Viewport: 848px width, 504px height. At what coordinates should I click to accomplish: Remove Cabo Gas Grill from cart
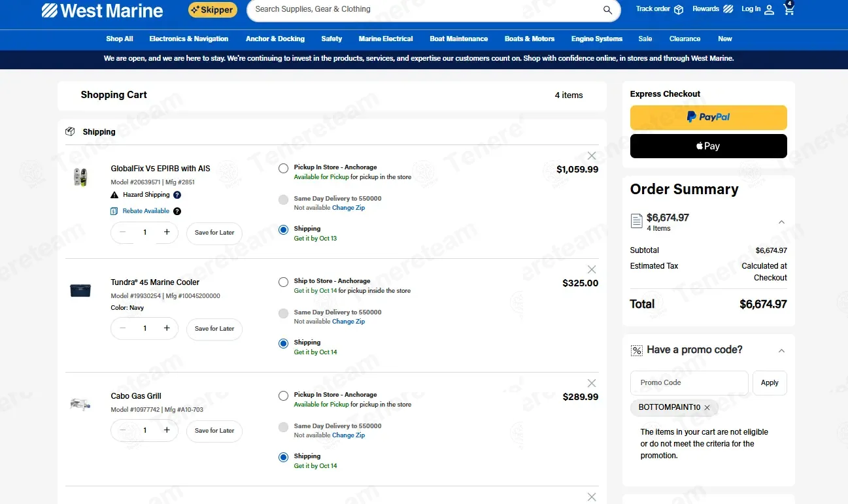pyautogui.click(x=592, y=383)
